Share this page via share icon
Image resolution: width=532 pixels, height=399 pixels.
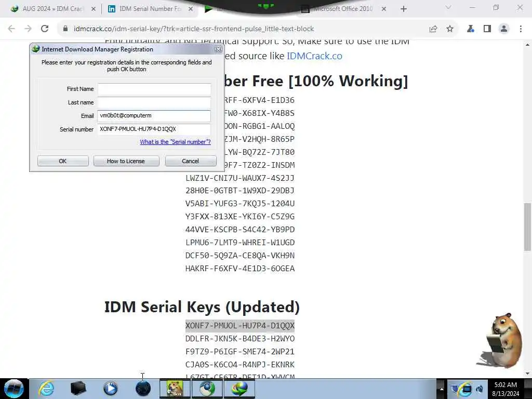click(433, 29)
